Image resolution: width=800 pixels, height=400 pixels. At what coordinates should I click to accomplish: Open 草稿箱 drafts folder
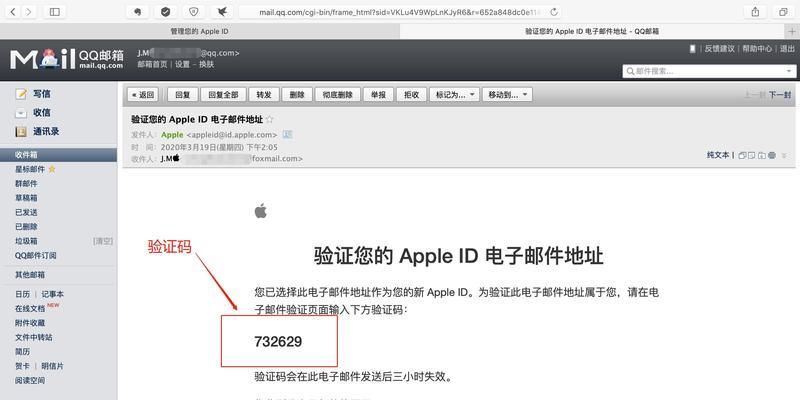[x=26, y=197]
